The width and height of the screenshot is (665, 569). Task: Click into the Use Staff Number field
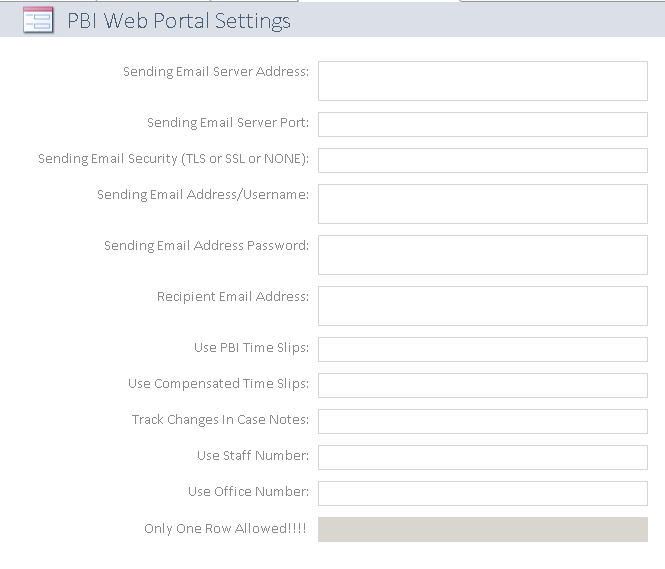[x=482, y=457]
